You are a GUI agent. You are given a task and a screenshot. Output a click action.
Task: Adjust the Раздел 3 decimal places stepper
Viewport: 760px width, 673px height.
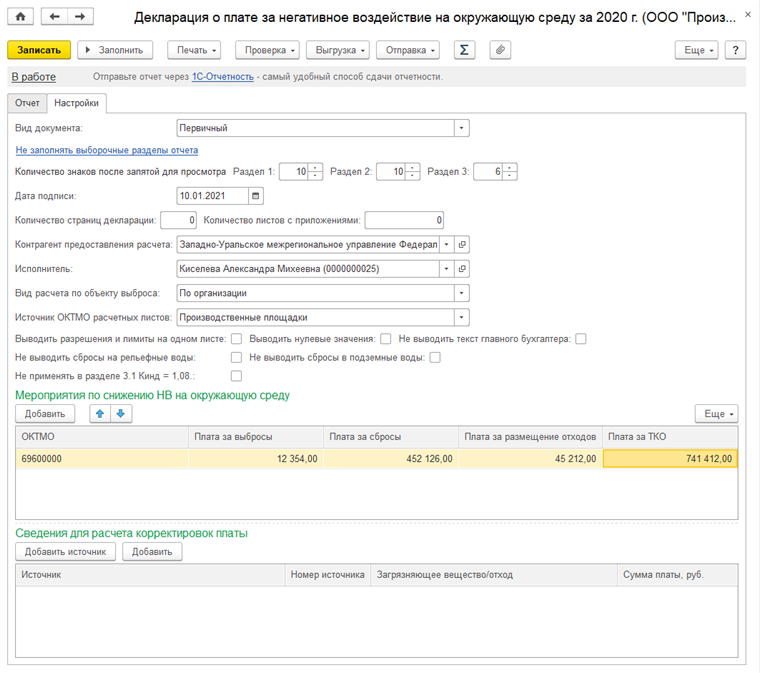(x=509, y=172)
